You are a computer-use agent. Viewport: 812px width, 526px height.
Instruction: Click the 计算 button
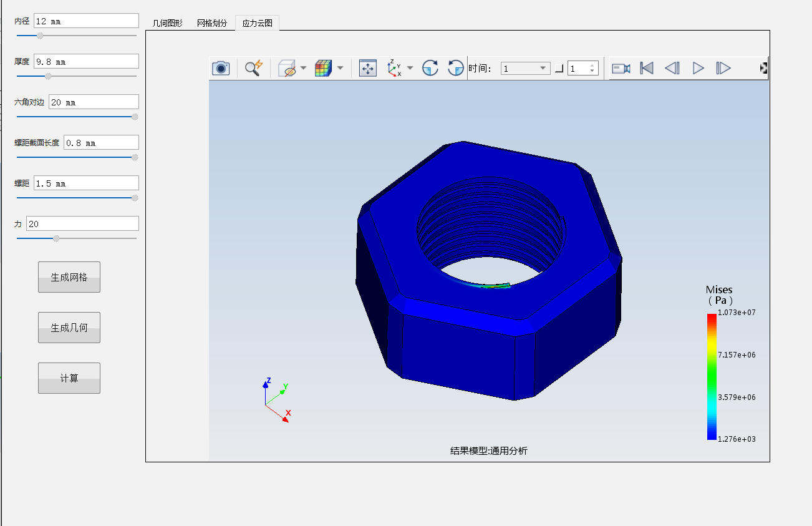[x=69, y=378]
